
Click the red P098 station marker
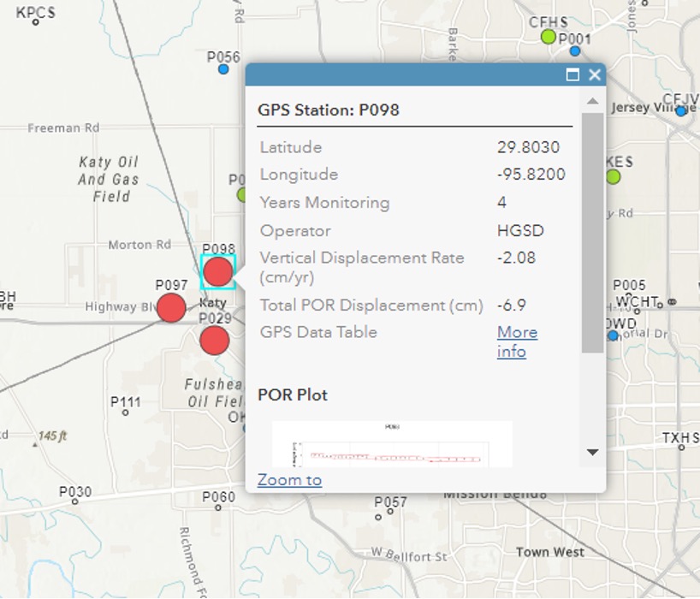[x=218, y=271]
